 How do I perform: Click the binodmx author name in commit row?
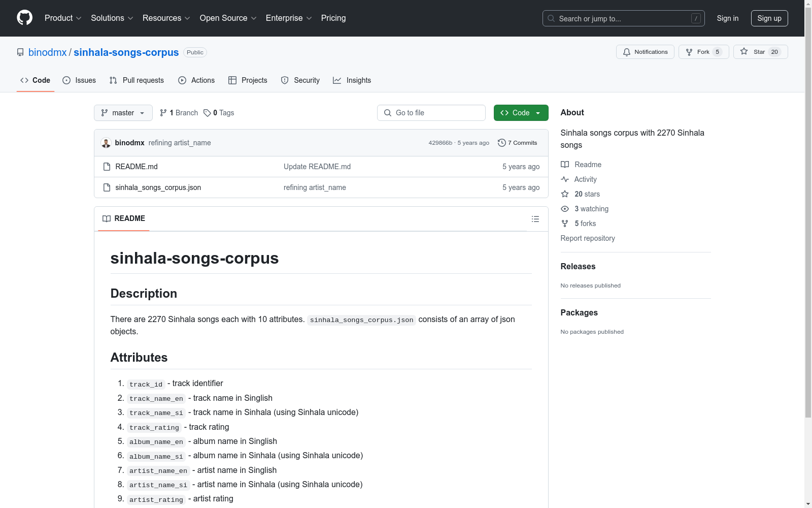click(x=130, y=143)
